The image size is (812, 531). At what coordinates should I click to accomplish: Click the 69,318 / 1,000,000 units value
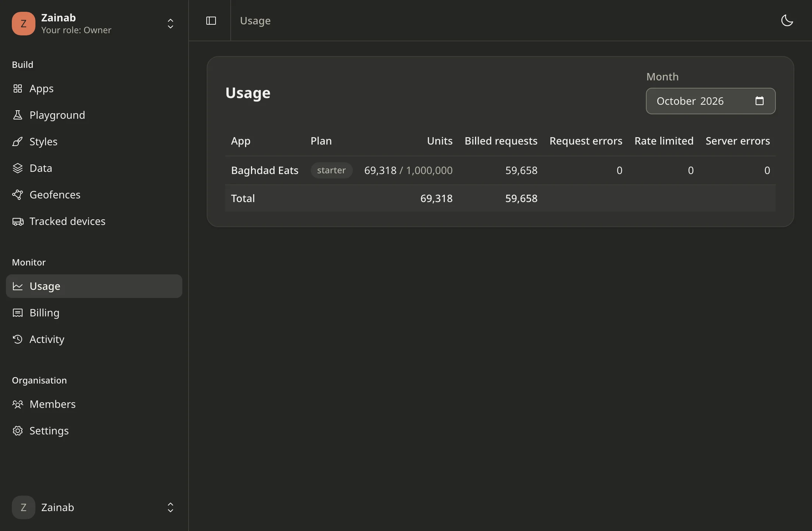click(408, 170)
